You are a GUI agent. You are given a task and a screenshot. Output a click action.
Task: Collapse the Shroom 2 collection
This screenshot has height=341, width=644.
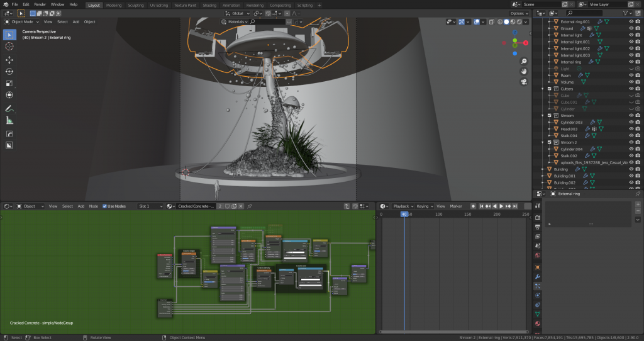pyautogui.click(x=543, y=142)
